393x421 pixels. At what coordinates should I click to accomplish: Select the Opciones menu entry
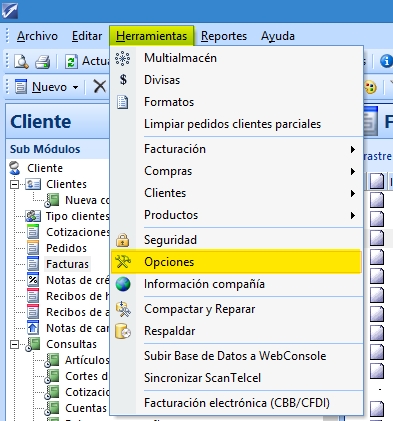click(237, 262)
